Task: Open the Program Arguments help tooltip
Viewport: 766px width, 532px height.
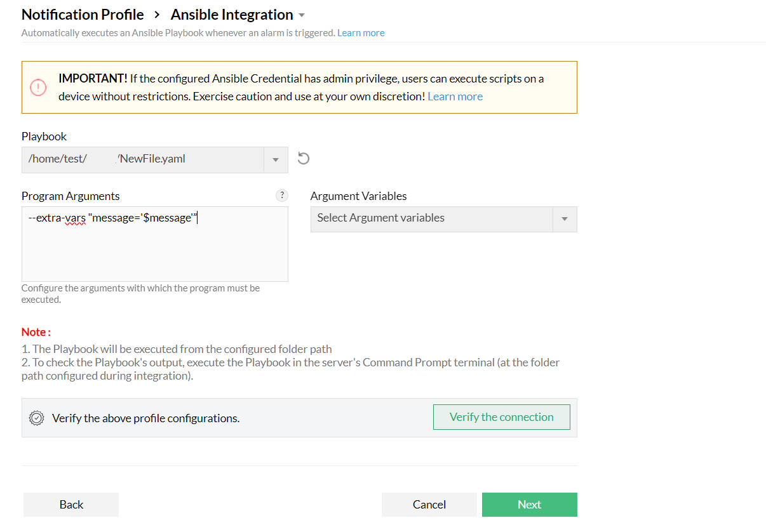Action: [x=282, y=195]
